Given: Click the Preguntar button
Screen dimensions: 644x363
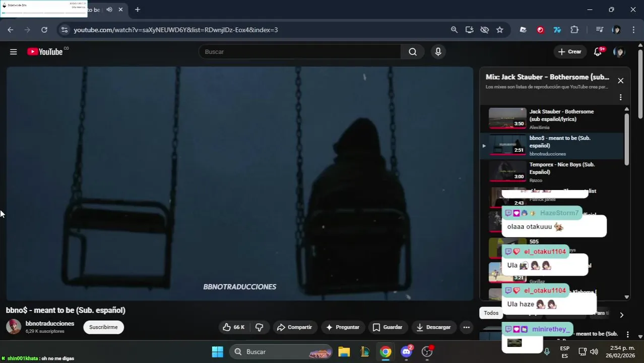Looking at the screenshot, I should pyautogui.click(x=343, y=327).
